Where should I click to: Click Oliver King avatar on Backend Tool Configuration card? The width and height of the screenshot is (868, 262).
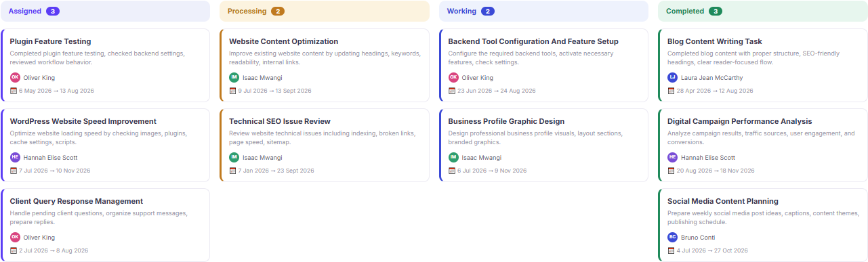click(453, 78)
